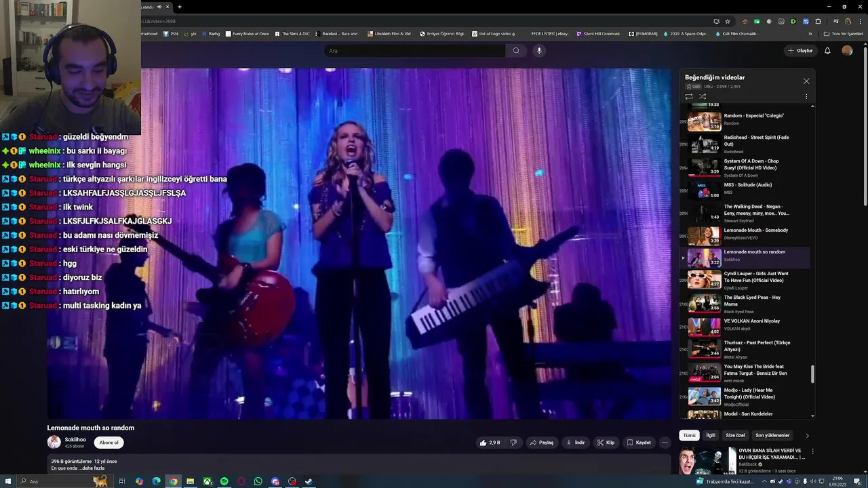Open Spotify from taskbar

point(224,481)
